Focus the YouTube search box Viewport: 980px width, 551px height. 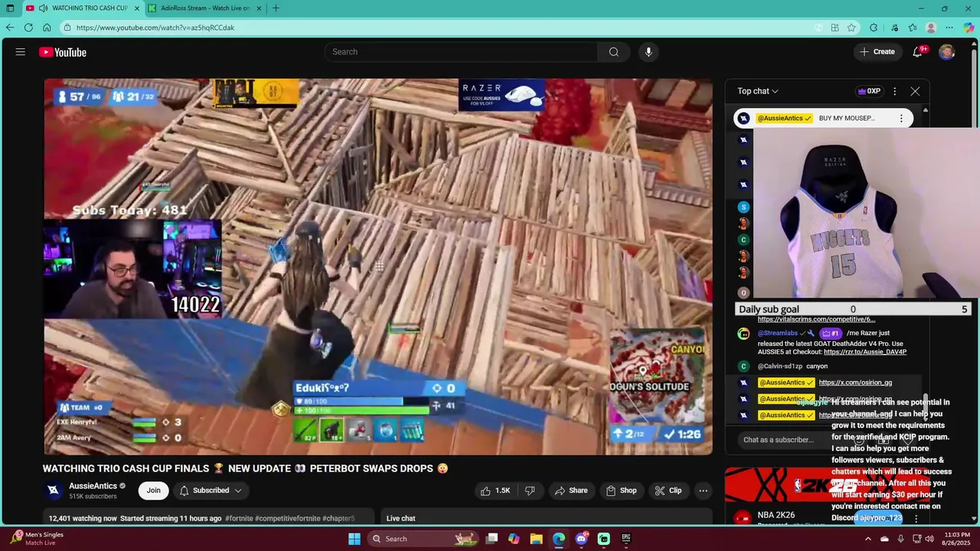461,52
